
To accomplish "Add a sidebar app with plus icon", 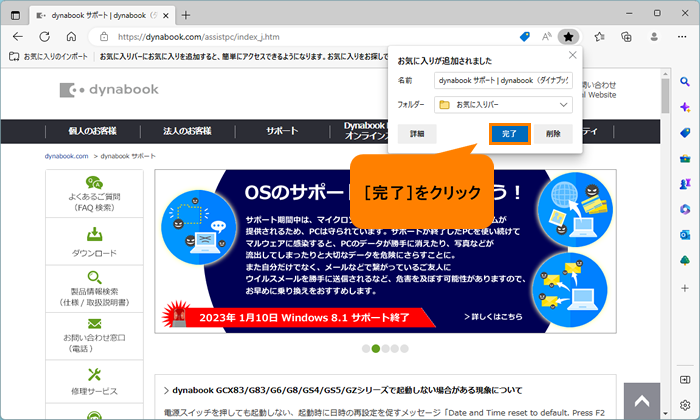I will (x=685, y=288).
